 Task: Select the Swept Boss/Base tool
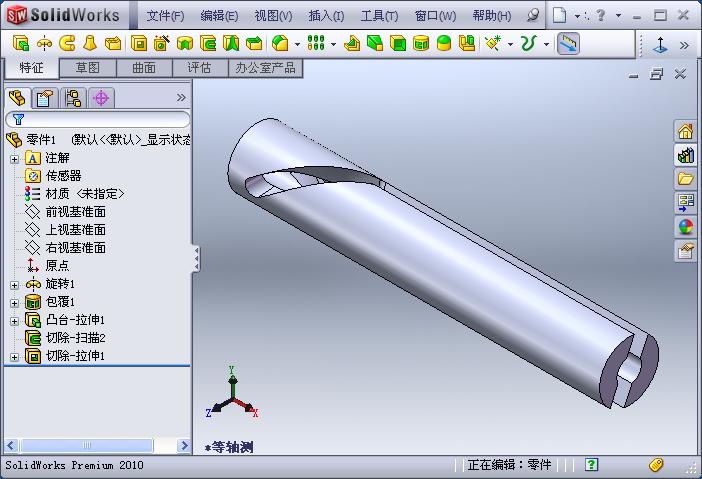pos(67,43)
